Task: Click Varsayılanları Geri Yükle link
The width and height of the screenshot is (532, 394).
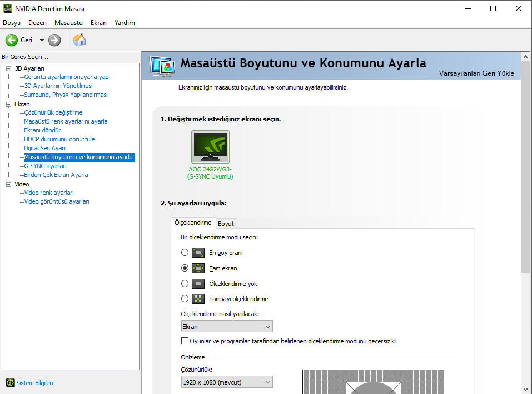Action: click(x=476, y=73)
